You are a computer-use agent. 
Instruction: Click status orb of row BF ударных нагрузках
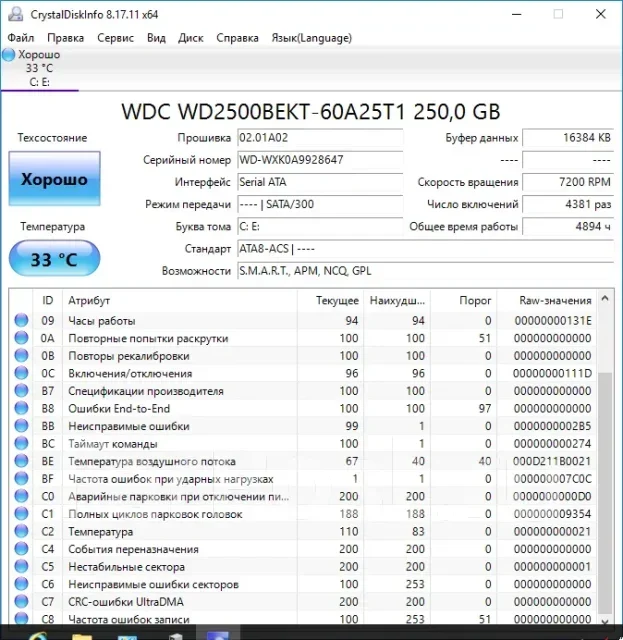coord(21,478)
